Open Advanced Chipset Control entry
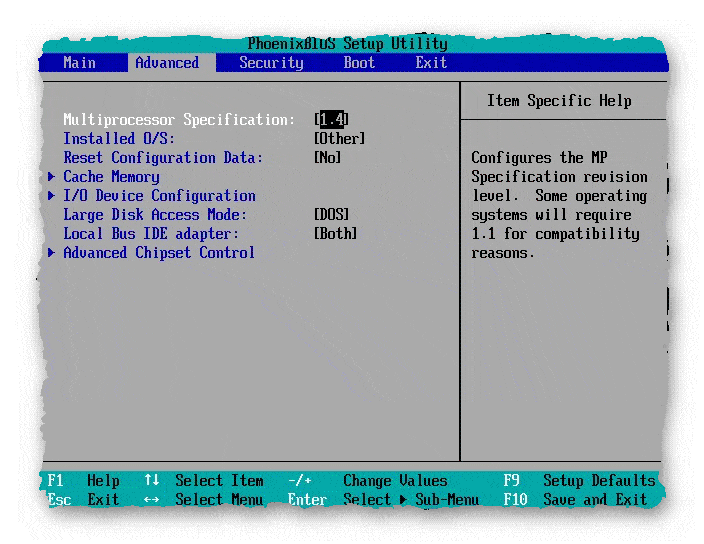This screenshot has width=704, height=544. 159,253
